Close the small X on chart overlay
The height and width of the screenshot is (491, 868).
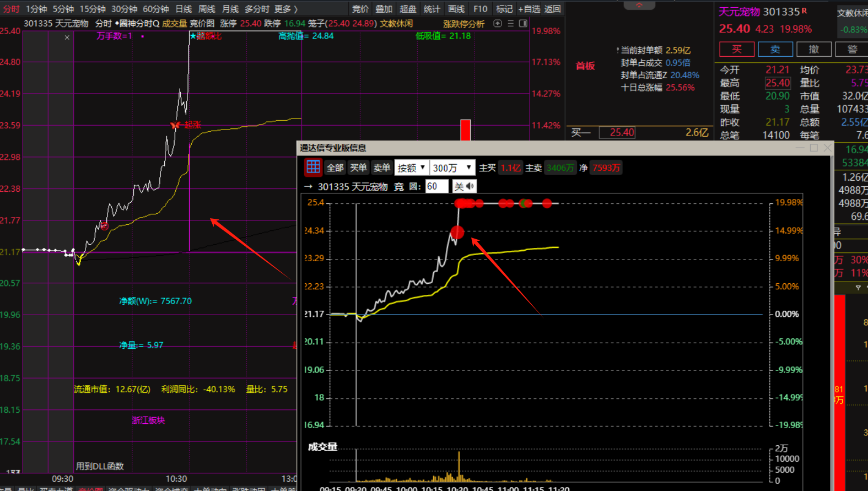67,37
